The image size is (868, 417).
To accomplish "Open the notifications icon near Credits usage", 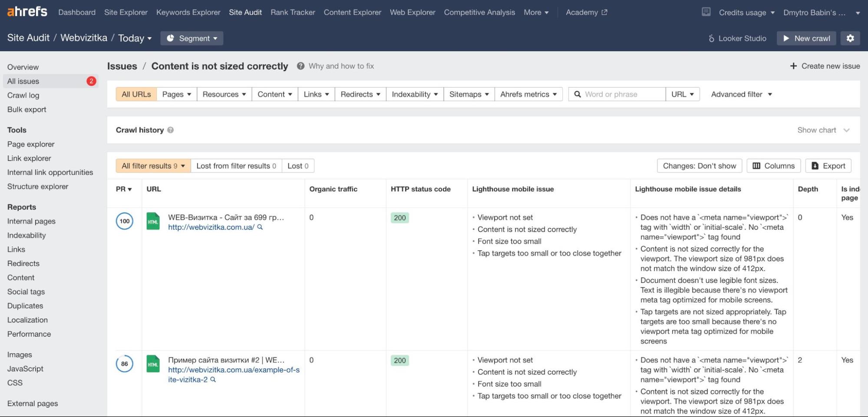I will point(706,12).
